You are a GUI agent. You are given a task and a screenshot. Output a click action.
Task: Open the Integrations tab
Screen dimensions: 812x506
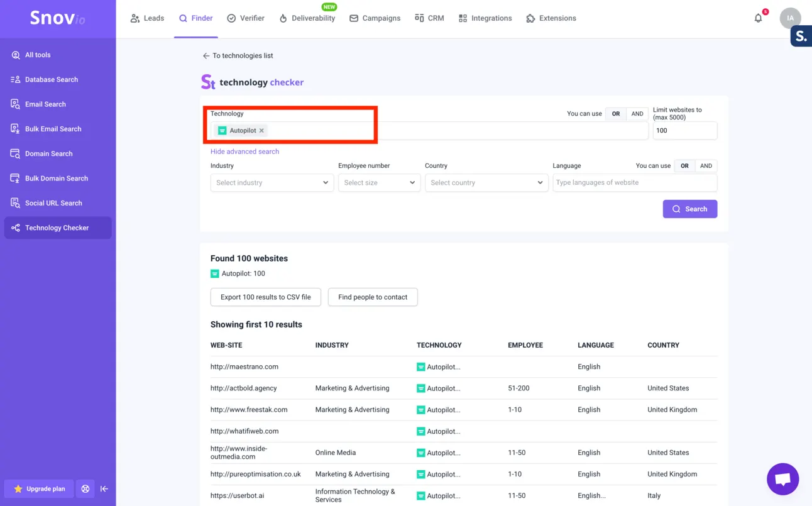pyautogui.click(x=485, y=18)
